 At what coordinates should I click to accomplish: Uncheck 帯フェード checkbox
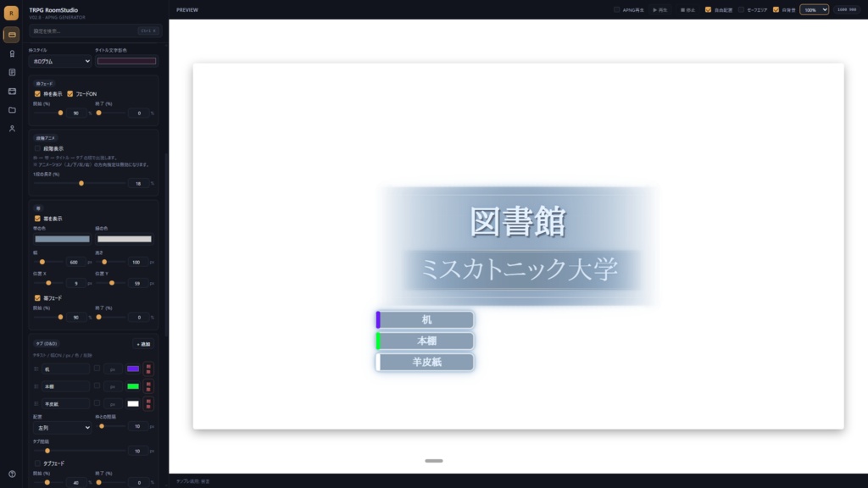coord(37,298)
